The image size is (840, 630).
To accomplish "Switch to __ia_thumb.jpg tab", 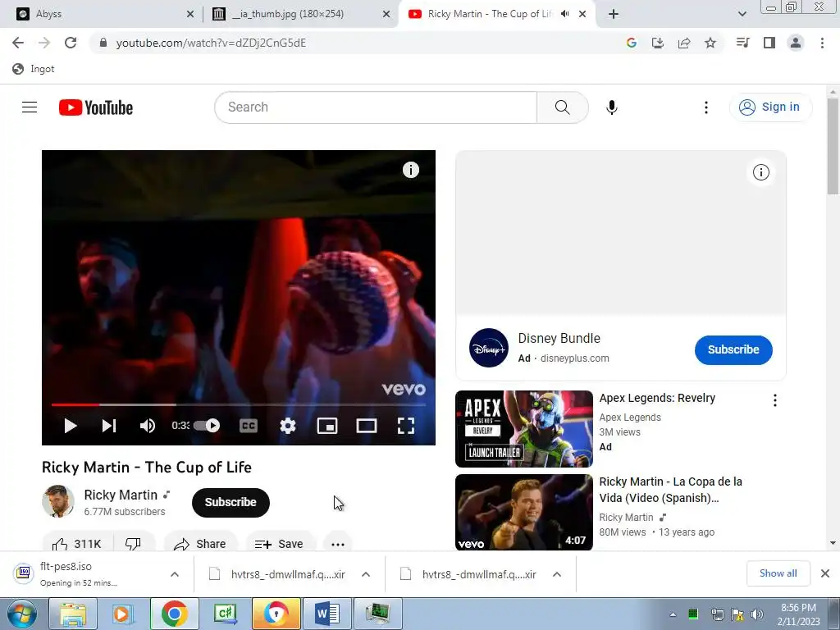I will click(300, 14).
